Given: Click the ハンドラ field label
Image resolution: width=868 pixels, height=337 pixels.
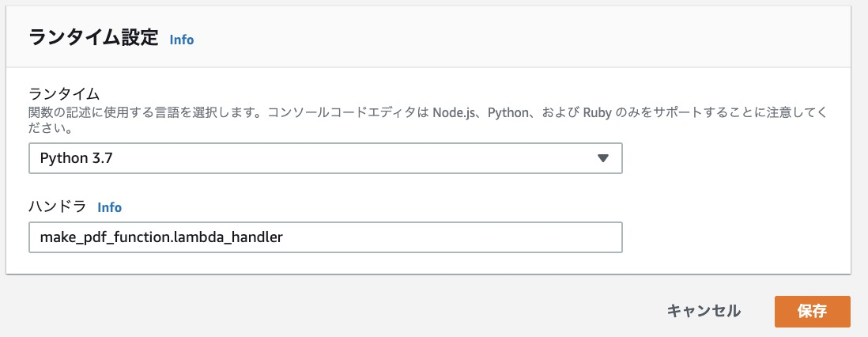Looking at the screenshot, I should point(58,207).
